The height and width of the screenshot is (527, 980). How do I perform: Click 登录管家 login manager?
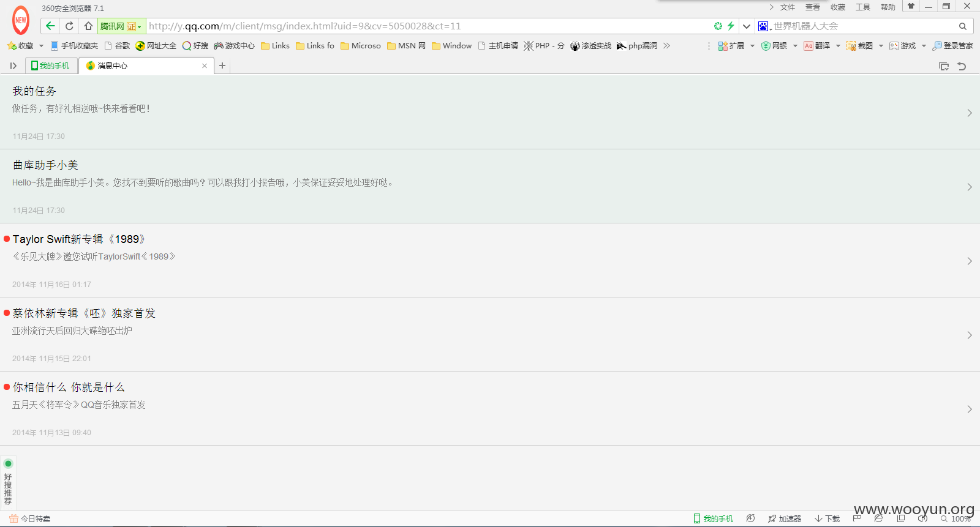[953, 46]
